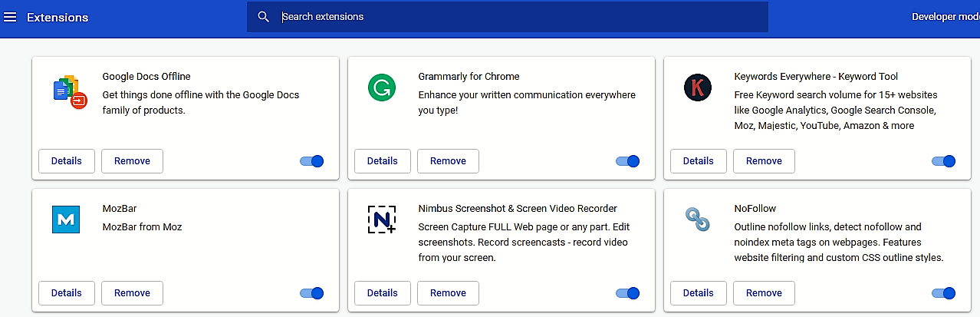Disable the Google Docs Offline extension
980x317 pixels.
point(311,161)
